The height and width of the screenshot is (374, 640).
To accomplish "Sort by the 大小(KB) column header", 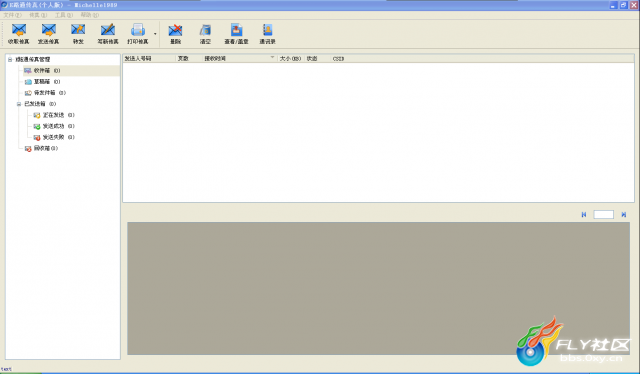I will pyautogui.click(x=291, y=59).
